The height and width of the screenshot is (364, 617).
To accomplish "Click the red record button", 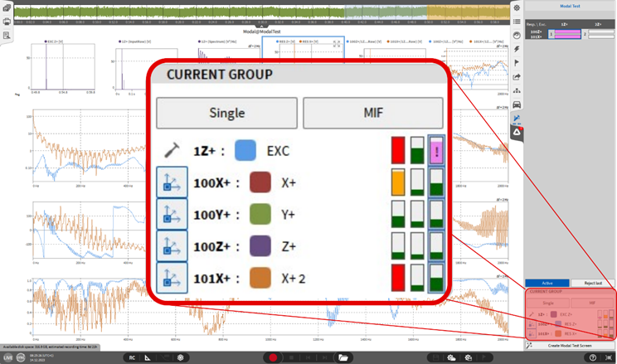I will pyautogui.click(x=271, y=357).
